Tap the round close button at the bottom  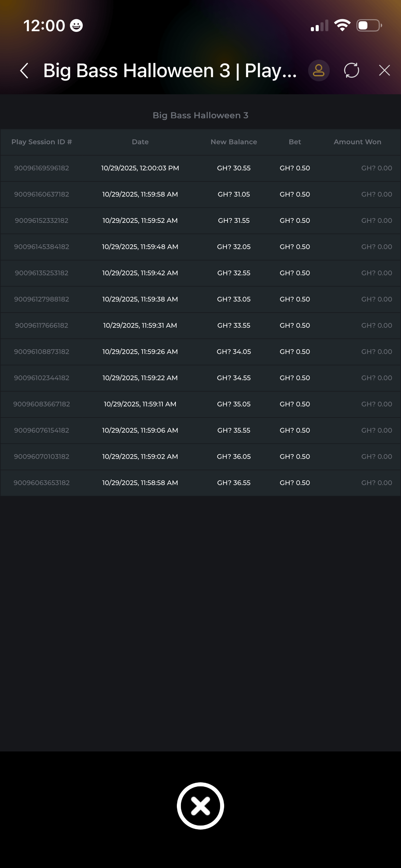pos(200,806)
